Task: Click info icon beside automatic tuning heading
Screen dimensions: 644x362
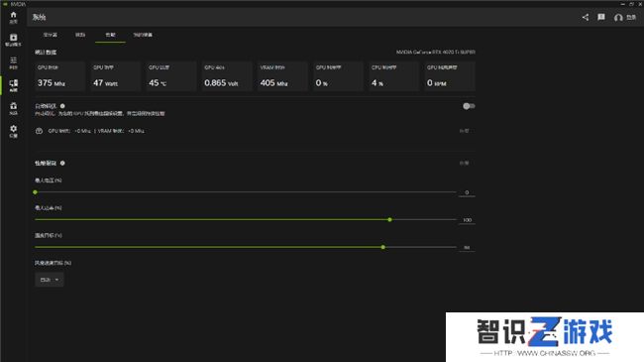Action: (62, 106)
